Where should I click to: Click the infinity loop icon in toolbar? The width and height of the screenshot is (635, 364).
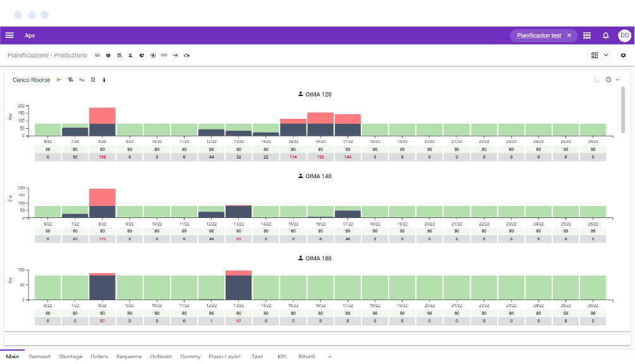pyautogui.click(x=164, y=56)
